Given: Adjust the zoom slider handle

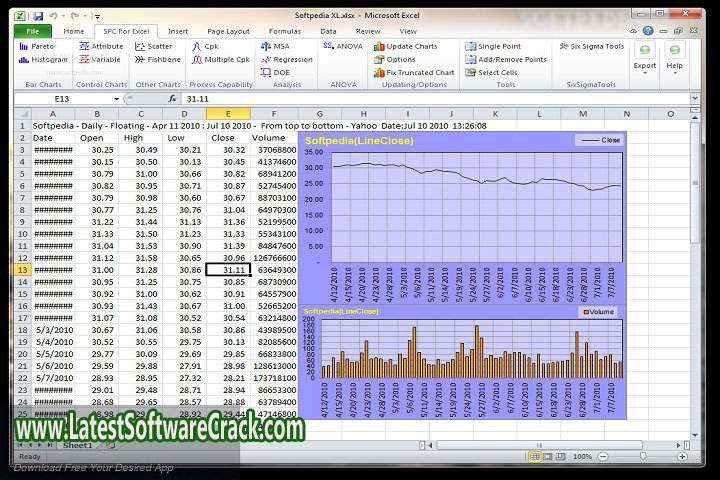Looking at the screenshot, I should click(642, 456).
